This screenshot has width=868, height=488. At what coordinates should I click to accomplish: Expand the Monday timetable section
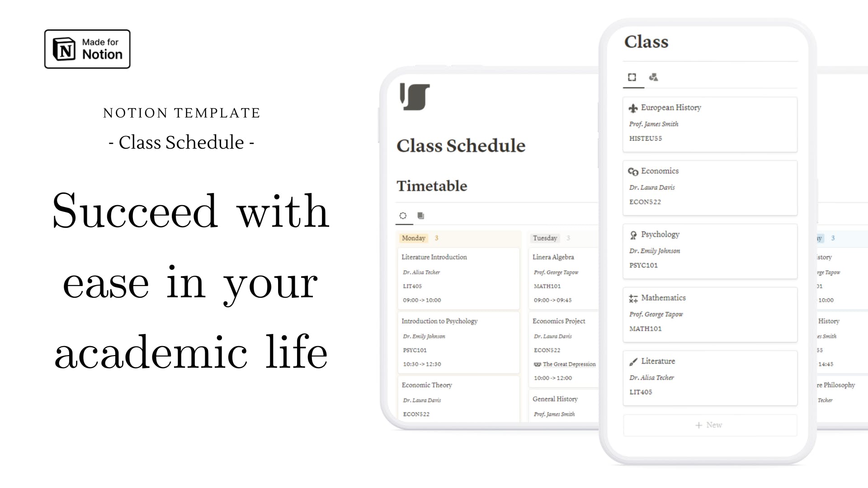click(413, 237)
